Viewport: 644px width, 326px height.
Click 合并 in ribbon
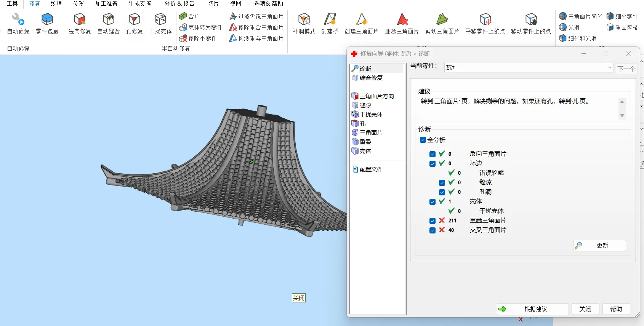click(189, 16)
